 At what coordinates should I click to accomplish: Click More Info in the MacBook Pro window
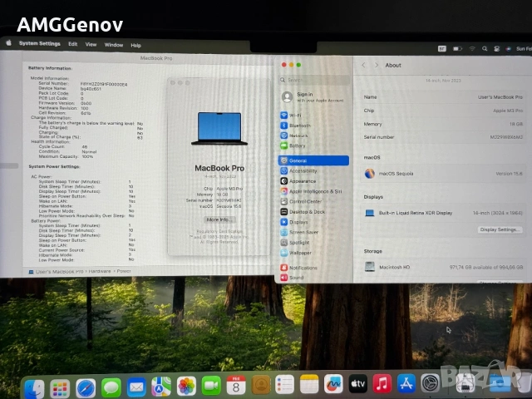point(218,219)
